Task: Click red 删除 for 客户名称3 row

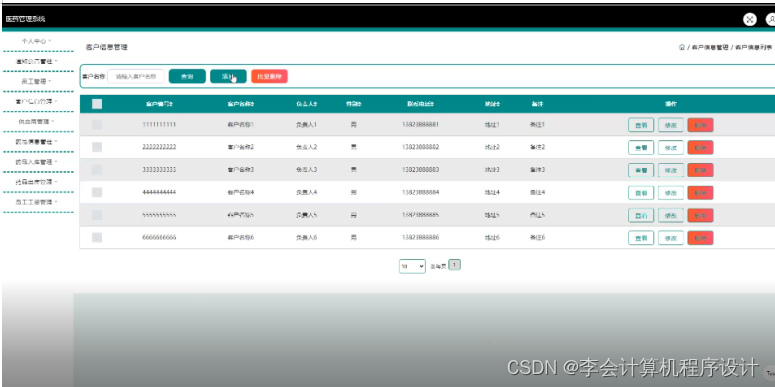Action: click(x=700, y=170)
